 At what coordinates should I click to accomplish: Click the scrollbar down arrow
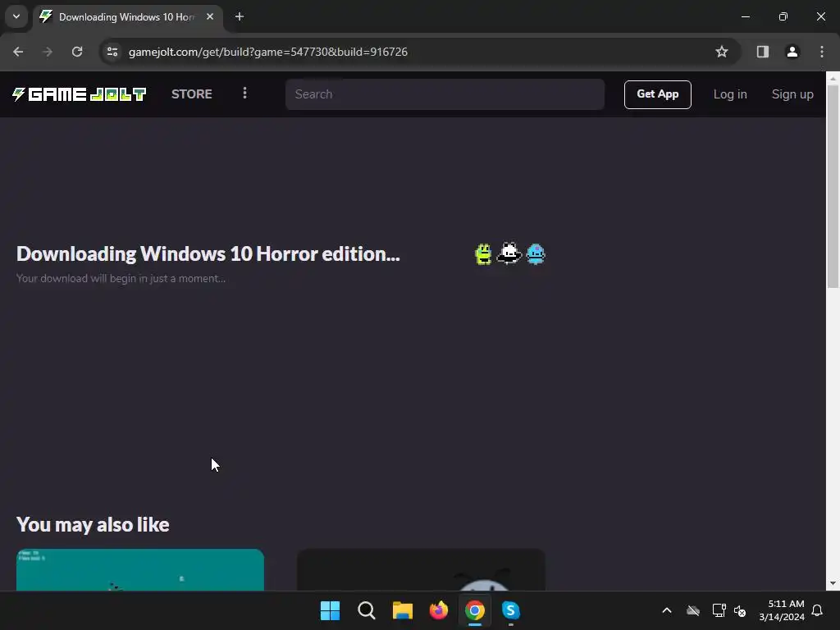click(833, 583)
